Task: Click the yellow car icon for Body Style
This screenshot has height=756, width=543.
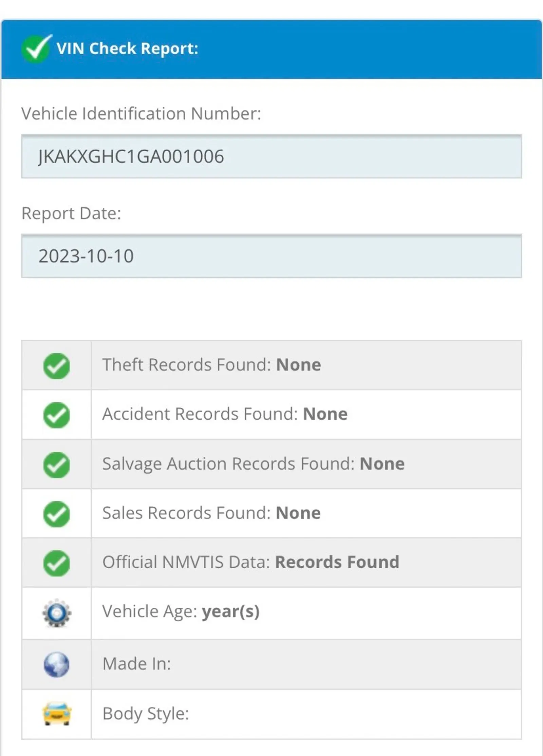Action: pyautogui.click(x=57, y=714)
